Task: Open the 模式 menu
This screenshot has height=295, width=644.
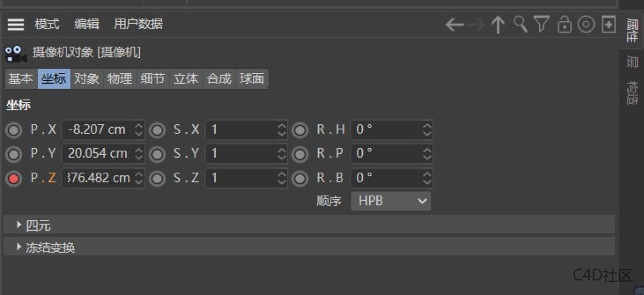Action: point(47,24)
